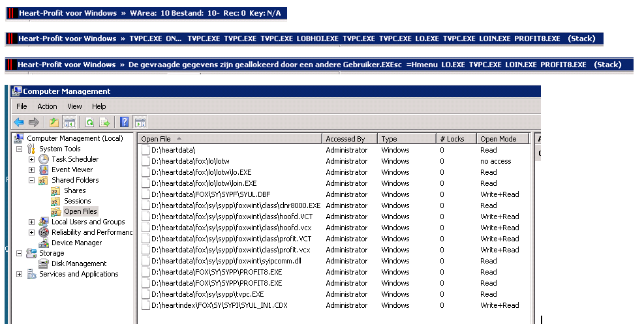Sort by the Open File column header
This screenshot has width=644, height=330.
[x=230, y=139]
